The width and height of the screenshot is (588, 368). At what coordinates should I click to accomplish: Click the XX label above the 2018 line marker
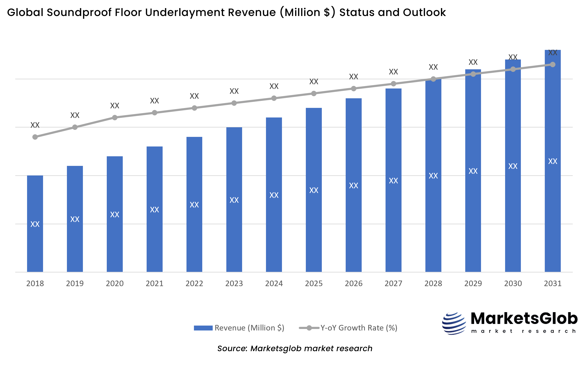click(35, 125)
